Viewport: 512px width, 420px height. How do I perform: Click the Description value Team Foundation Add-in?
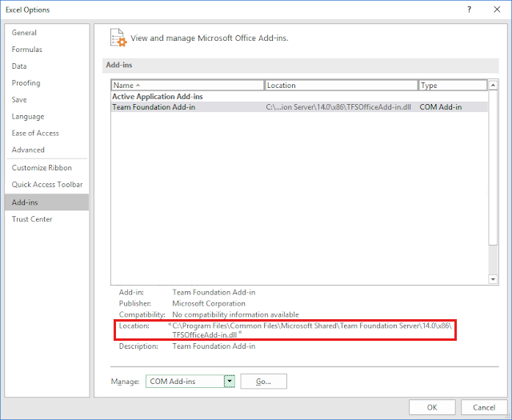[214, 346]
